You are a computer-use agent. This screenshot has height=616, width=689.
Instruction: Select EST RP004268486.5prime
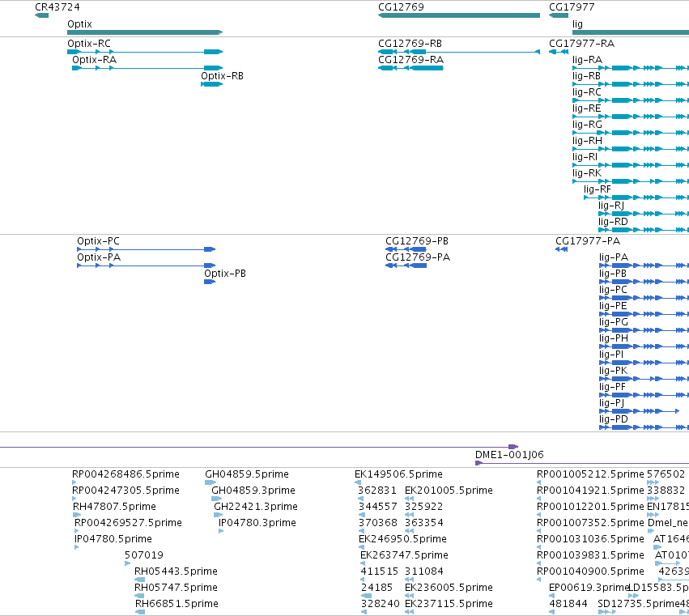pyautogui.click(x=74, y=482)
